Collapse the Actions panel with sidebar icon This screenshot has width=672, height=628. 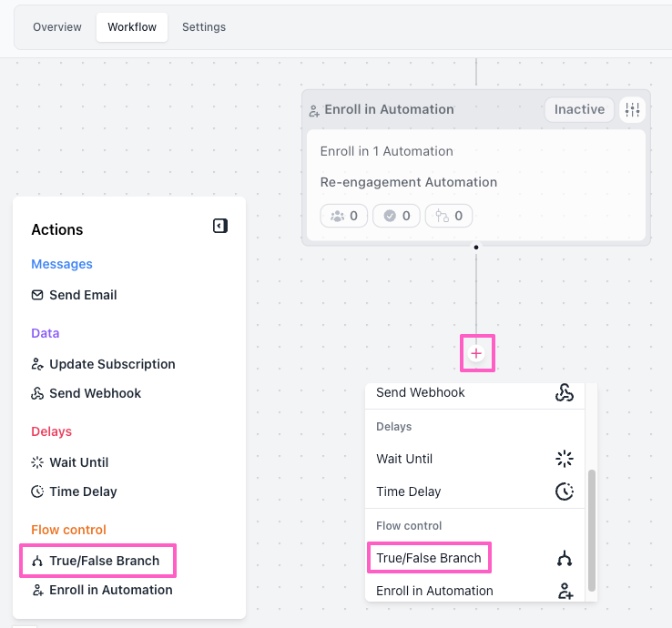(x=220, y=226)
